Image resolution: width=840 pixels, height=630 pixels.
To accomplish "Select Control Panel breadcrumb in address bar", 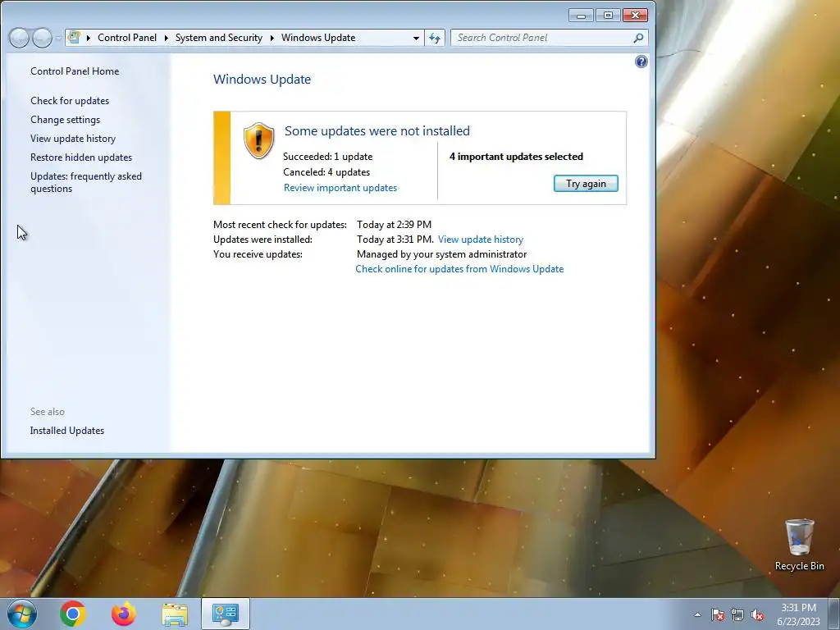I will (x=127, y=38).
